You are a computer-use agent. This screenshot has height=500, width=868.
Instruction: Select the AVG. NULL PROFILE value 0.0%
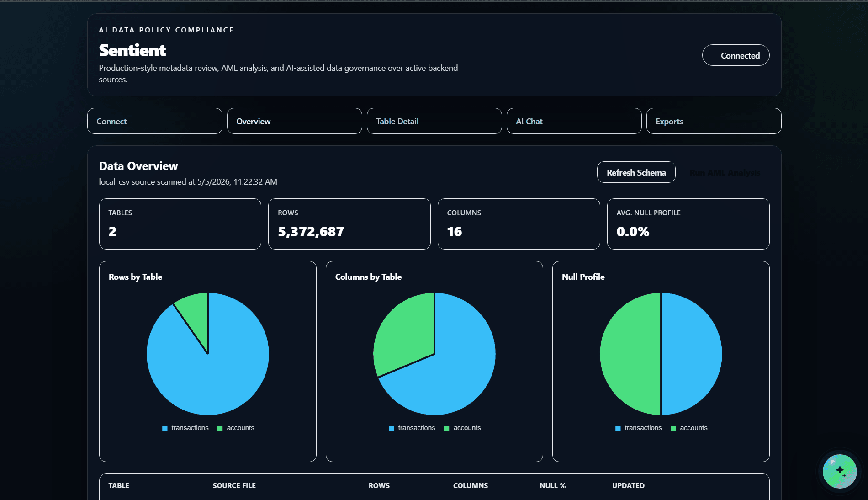(x=633, y=232)
